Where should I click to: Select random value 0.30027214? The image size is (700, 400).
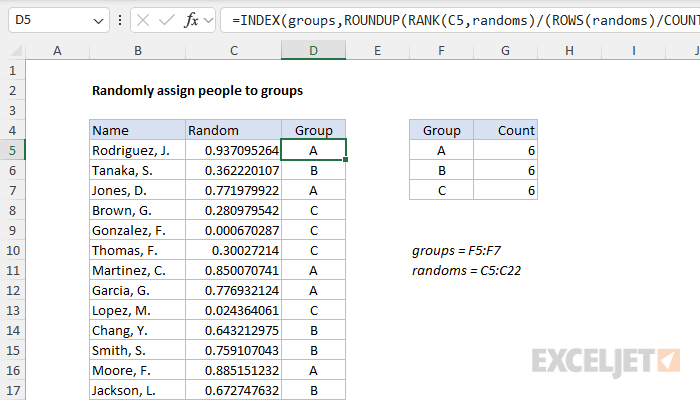(233, 250)
